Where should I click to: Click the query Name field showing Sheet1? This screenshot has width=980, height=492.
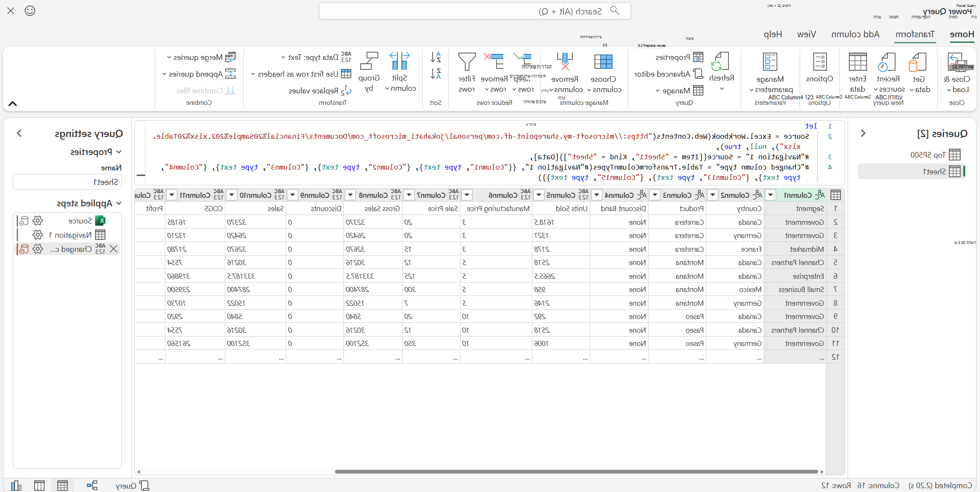pyautogui.click(x=67, y=182)
